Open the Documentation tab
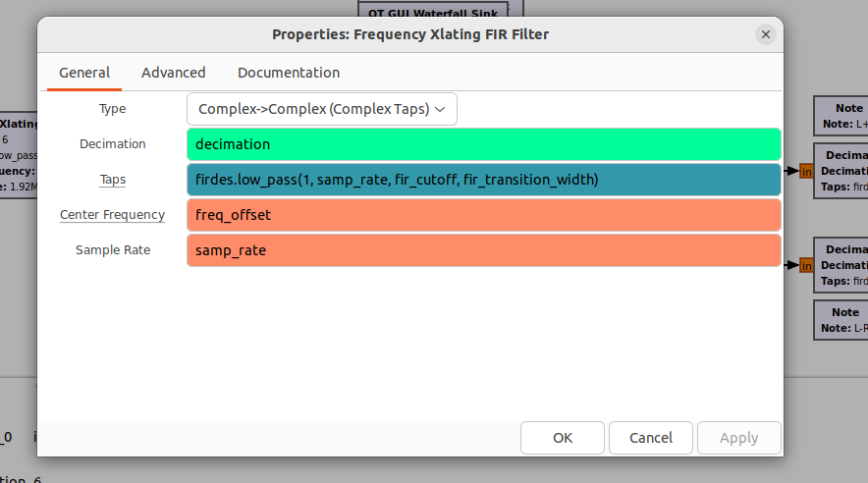Viewport: 868px width, 483px height. click(x=289, y=73)
